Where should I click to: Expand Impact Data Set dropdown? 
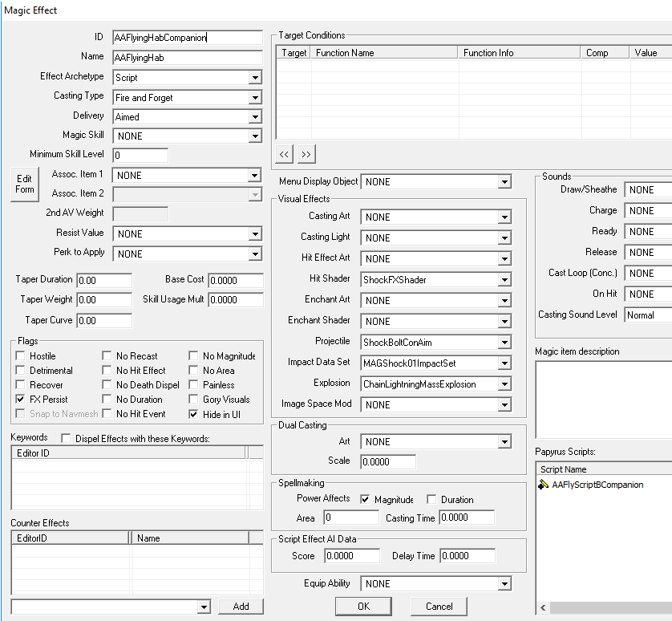(x=504, y=363)
